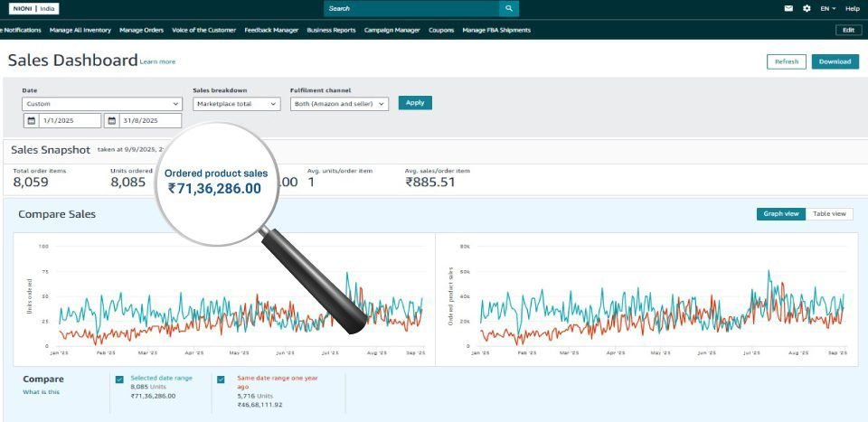Toggle Same date range one year ago checkbox

click(222, 380)
